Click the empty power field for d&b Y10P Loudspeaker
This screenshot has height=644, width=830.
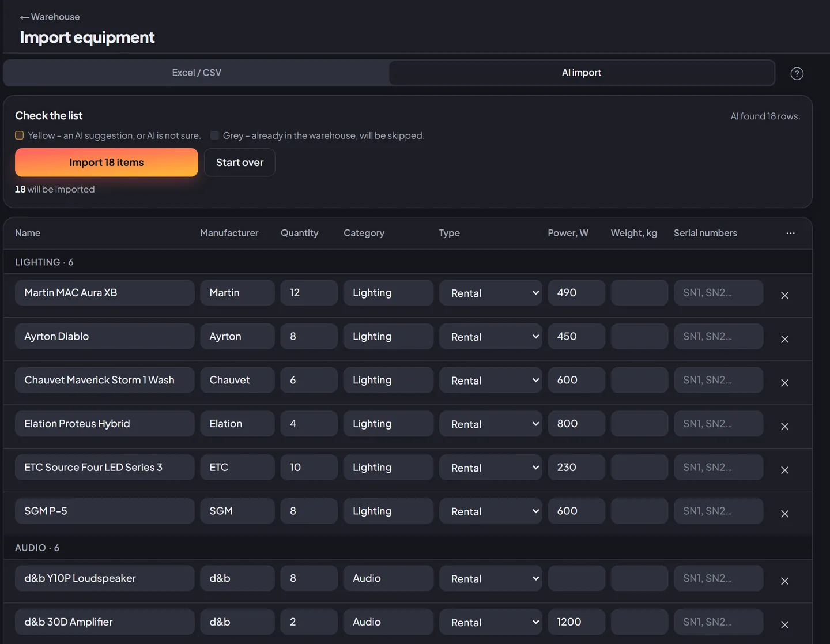click(x=576, y=578)
